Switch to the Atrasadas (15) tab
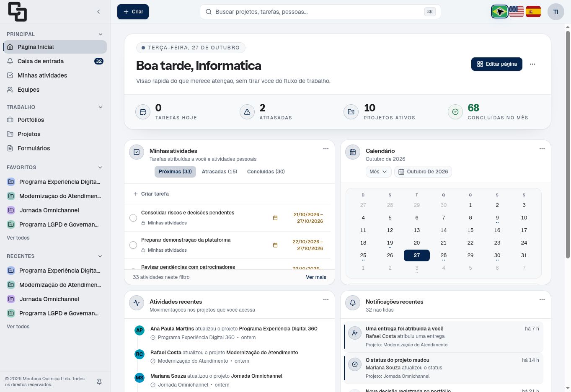 click(220, 172)
